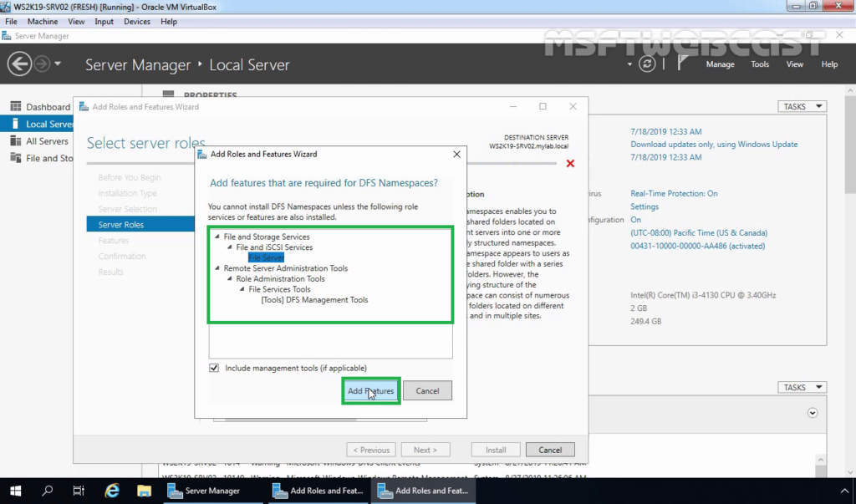Open taskbar Search magnifier
This screenshot has height=504, width=856.
pos(48,491)
